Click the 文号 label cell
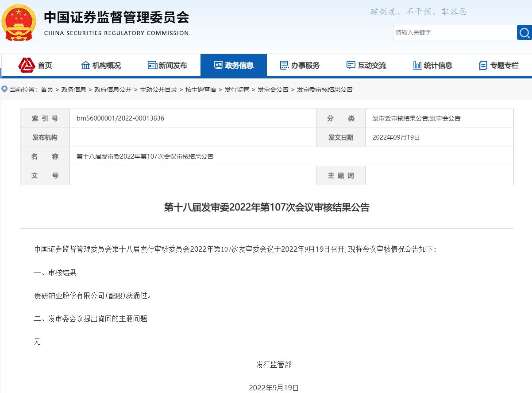 (45, 175)
